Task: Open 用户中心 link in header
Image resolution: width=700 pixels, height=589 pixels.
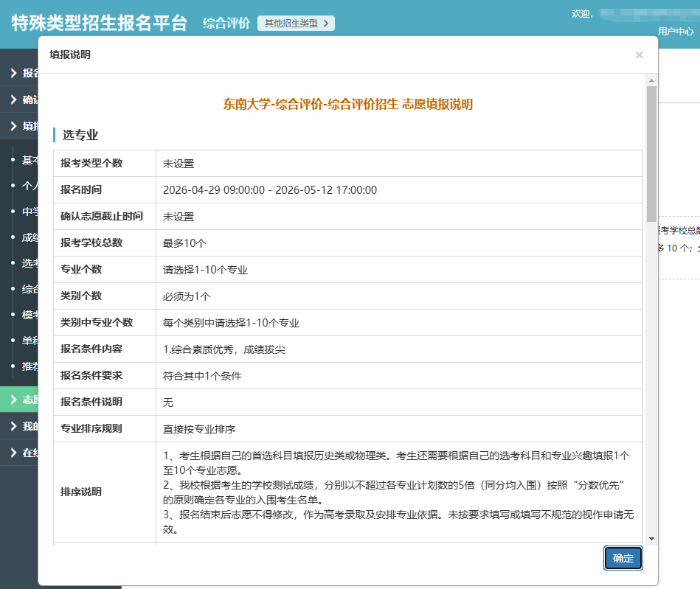Action: click(676, 31)
